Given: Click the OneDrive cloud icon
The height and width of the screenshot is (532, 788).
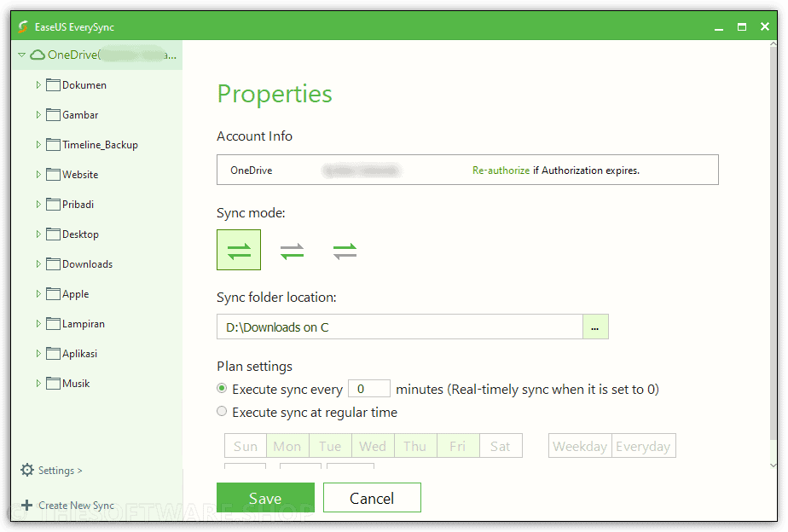Looking at the screenshot, I should 38,55.
